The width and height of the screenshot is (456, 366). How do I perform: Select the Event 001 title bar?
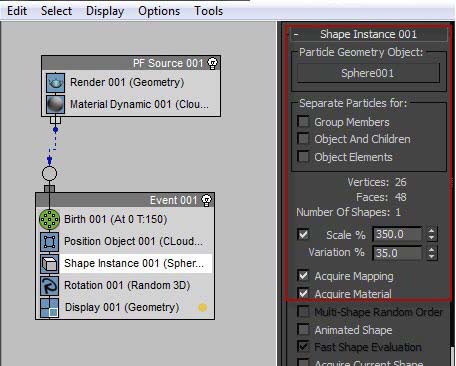tap(125, 200)
